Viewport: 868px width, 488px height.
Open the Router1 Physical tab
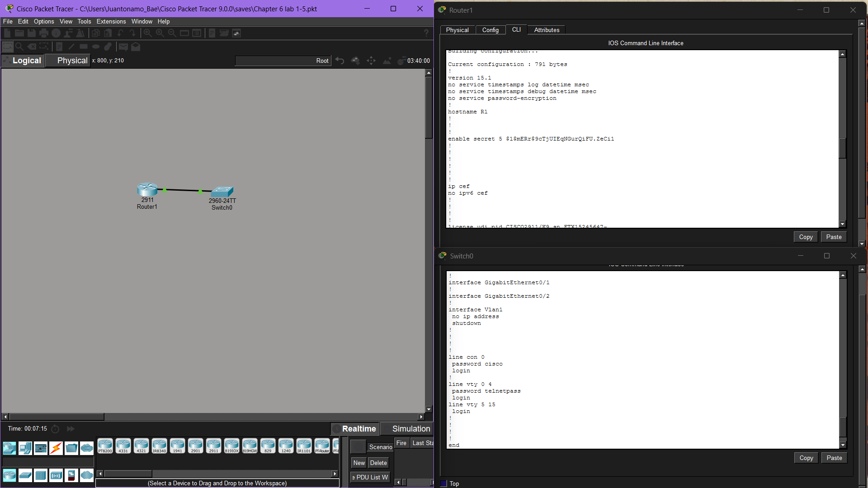coord(458,30)
